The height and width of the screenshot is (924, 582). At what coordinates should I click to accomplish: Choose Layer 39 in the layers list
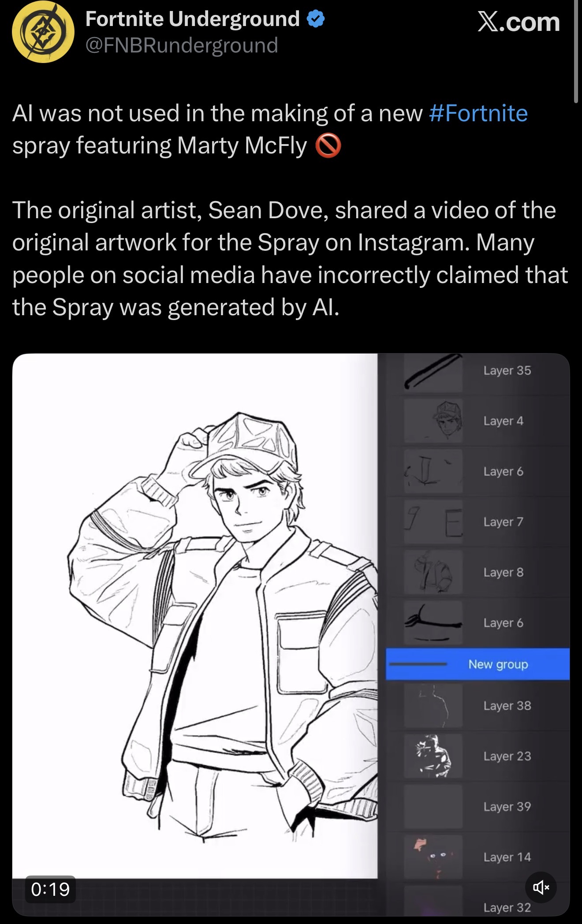[x=478, y=806]
